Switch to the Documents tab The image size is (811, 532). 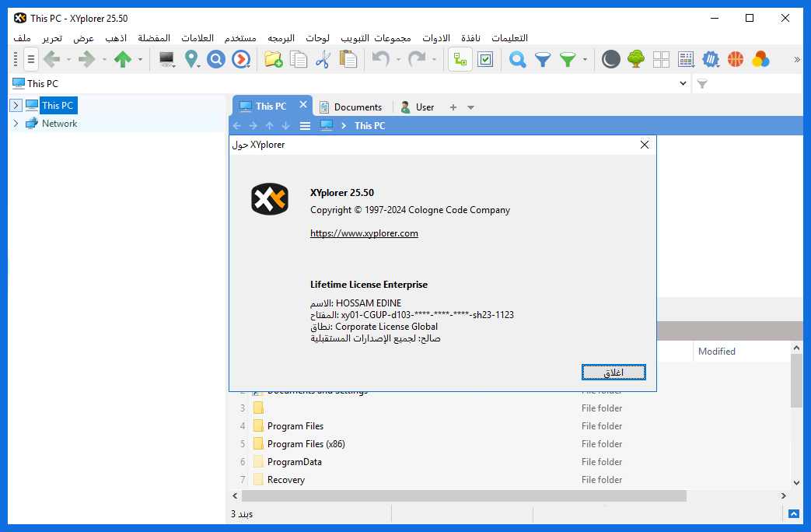(x=351, y=107)
